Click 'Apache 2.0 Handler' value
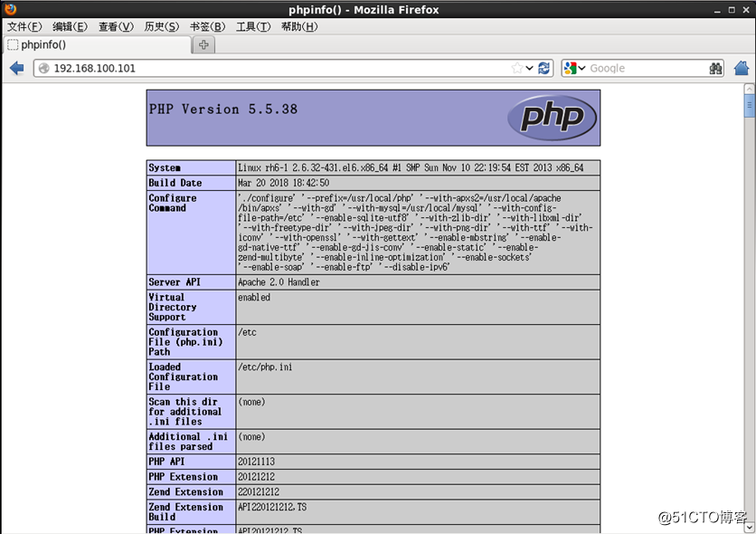Viewport: 756px width, 534px height. (x=279, y=282)
